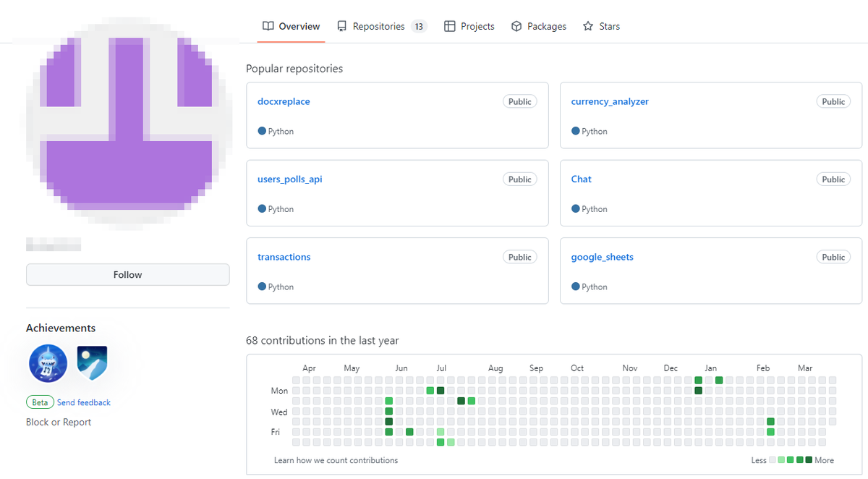Open the moon shield achievement badge
The image size is (868, 479).
coord(92,363)
